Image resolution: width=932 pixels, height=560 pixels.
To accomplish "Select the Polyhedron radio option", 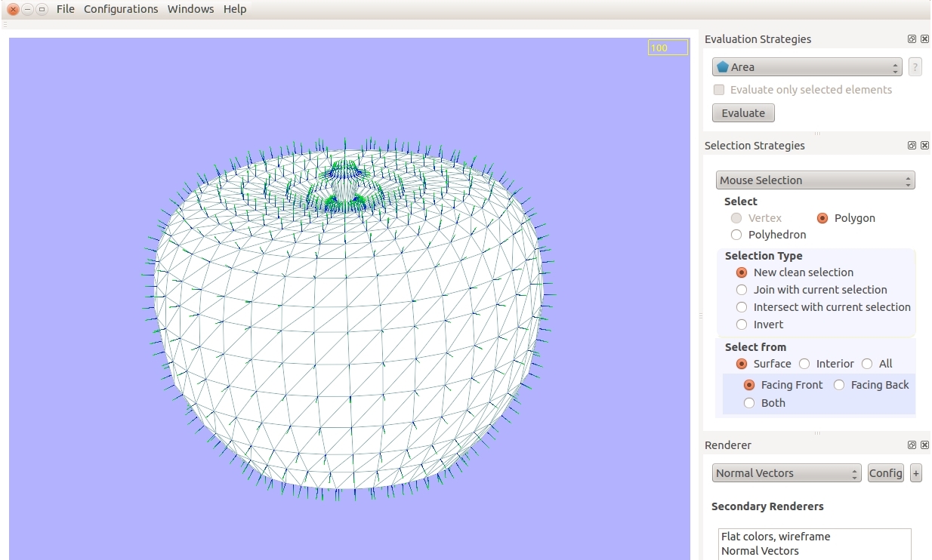I will pyautogui.click(x=737, y=235).
